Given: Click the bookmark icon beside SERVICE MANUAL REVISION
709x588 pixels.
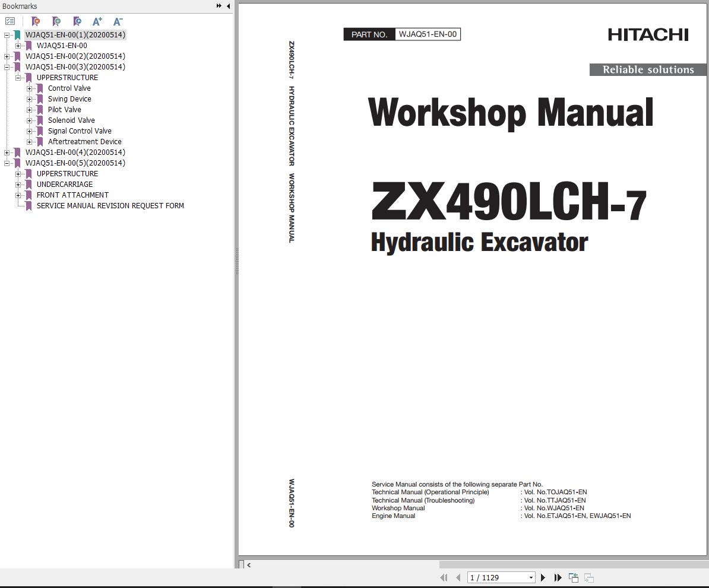Looking at the screenshot, I should 29,206.
